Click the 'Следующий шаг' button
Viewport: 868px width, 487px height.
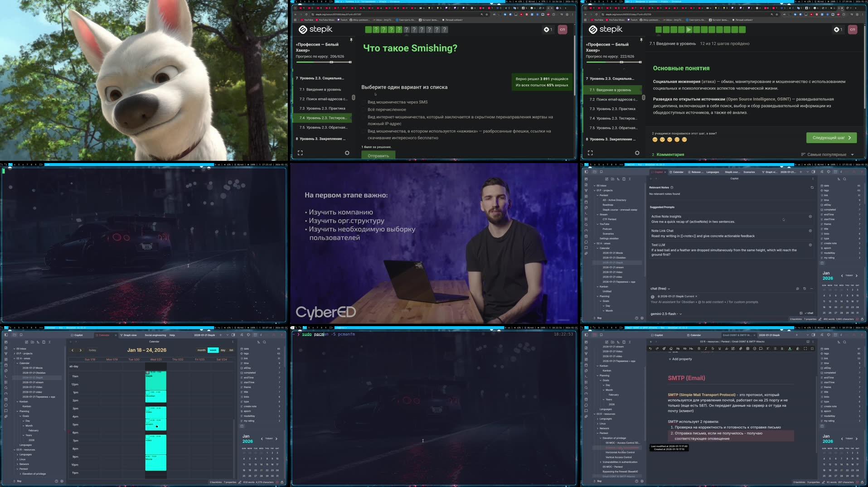click(x=831, y=138)
